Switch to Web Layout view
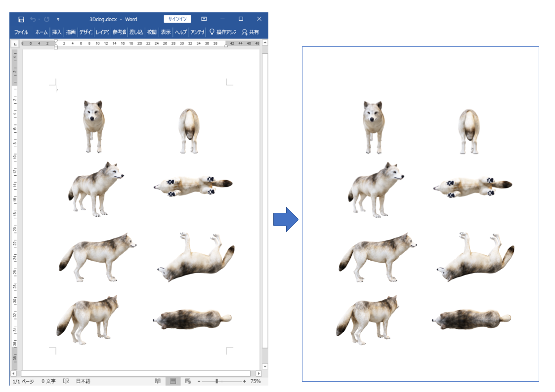This screenshot has height=392, width=555. tap(187, 381)
